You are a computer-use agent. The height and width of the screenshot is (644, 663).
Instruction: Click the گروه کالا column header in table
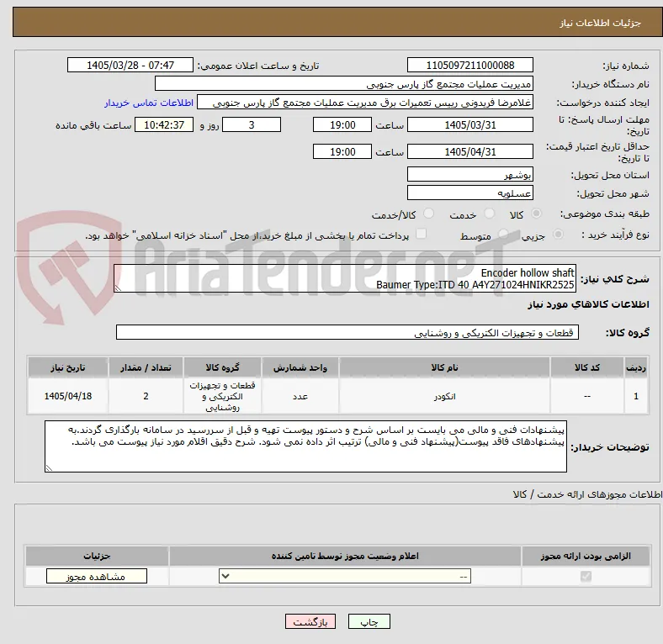click(222, 367)
